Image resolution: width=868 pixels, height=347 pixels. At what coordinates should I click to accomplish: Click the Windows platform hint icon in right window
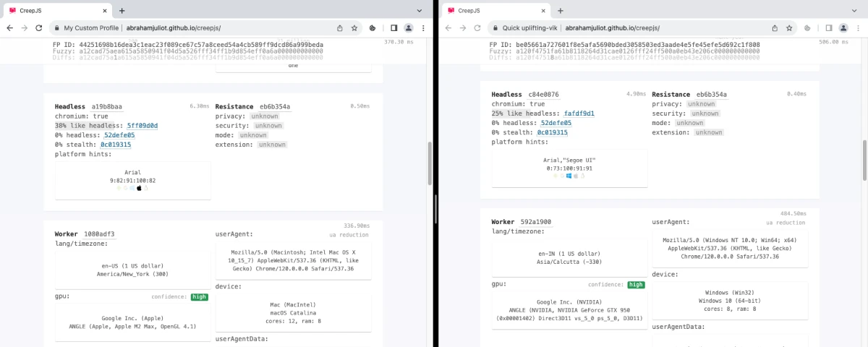569,175
